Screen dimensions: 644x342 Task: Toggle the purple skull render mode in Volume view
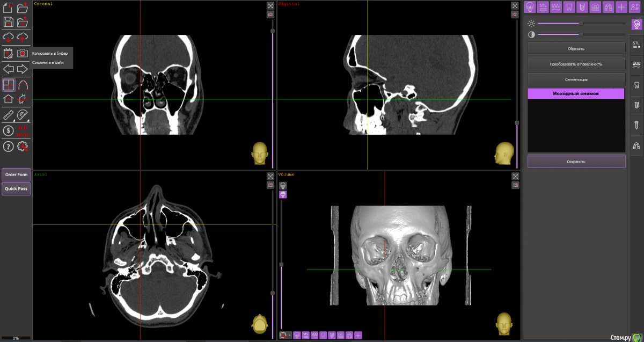point(283,194)
